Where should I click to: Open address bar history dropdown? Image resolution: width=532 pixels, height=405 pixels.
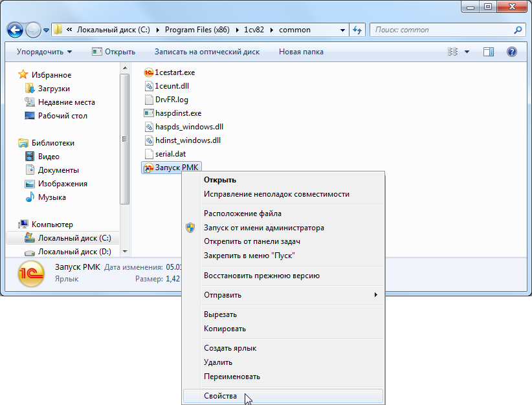point(342,30)
